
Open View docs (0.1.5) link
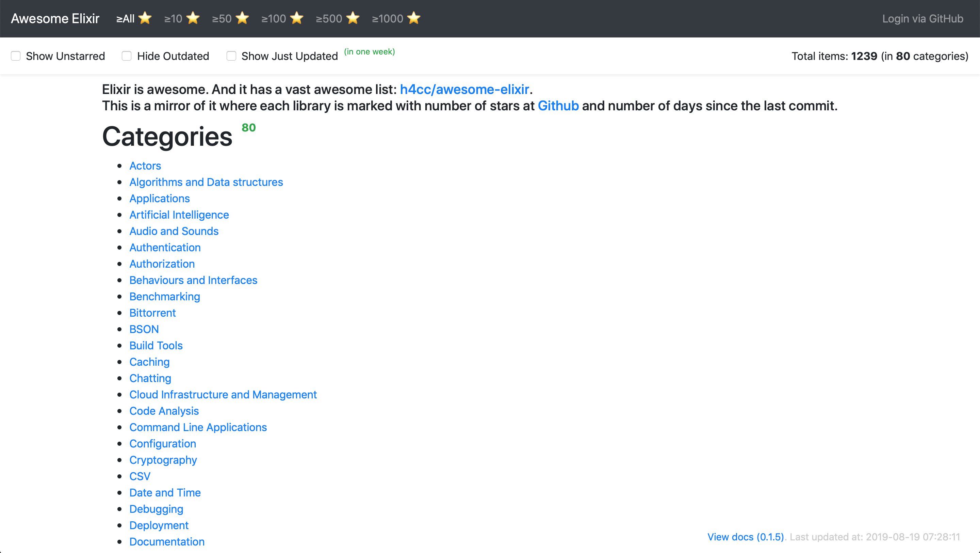point(745,537)
